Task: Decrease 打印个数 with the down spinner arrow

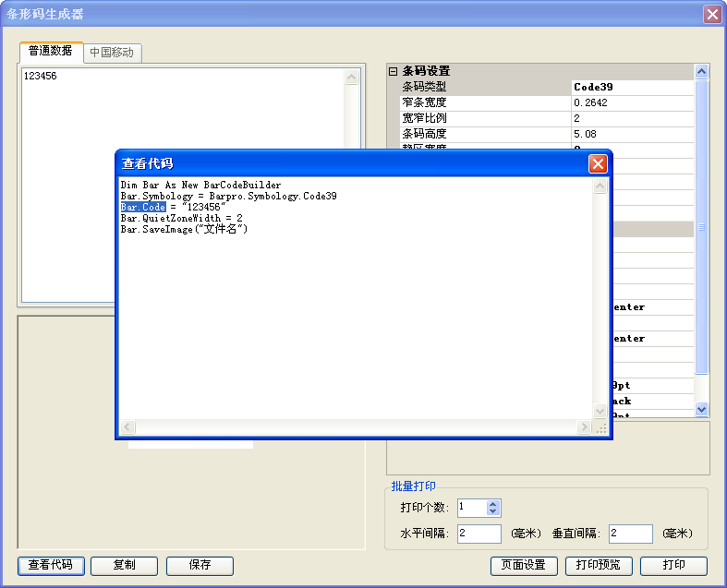Action: [493, 511]
